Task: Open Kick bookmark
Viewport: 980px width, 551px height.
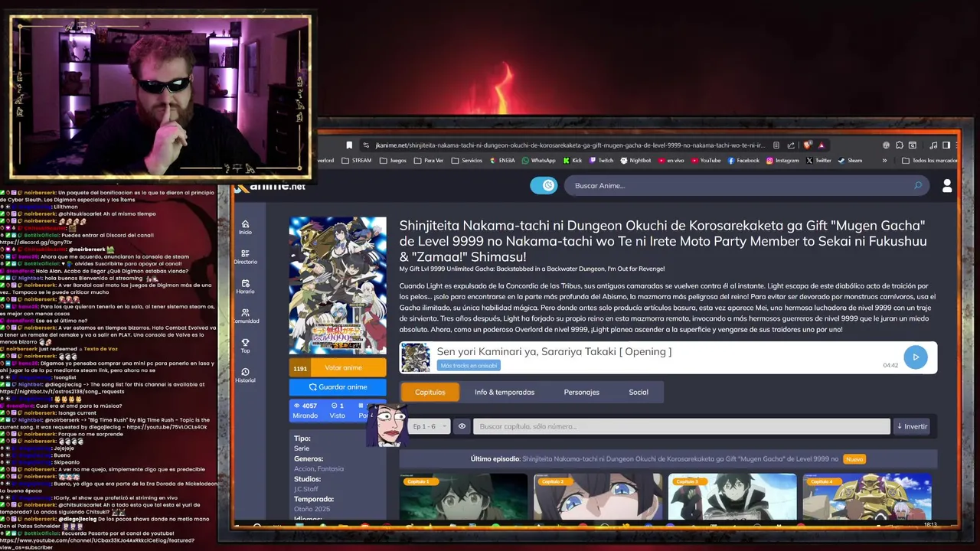Action: 573,161
